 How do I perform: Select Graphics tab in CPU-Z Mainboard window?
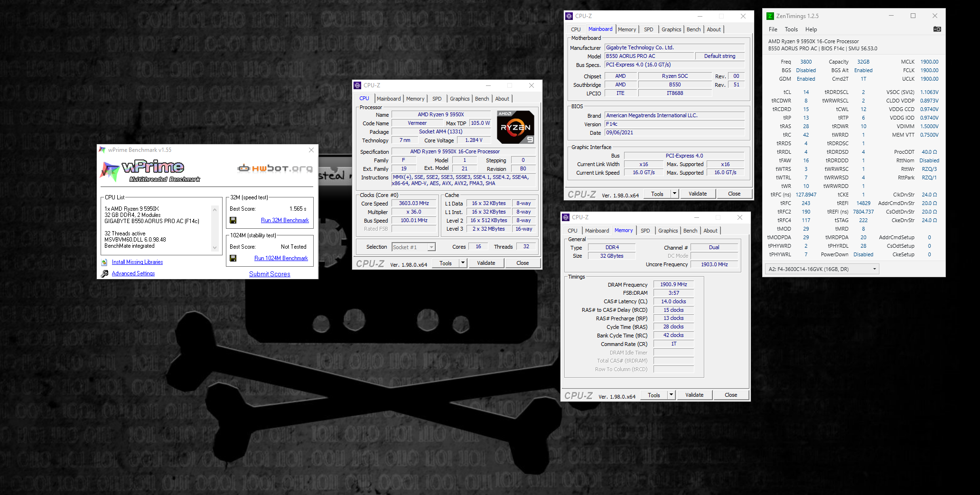point(671,29)
